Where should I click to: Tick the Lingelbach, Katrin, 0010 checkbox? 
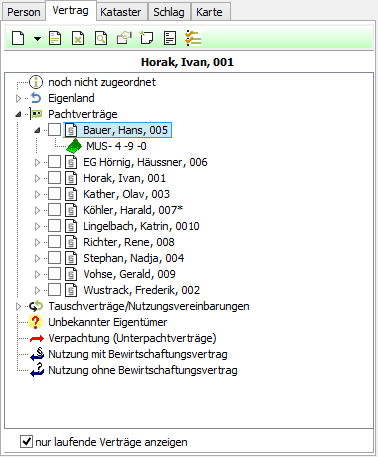click(x=54, y=226)
